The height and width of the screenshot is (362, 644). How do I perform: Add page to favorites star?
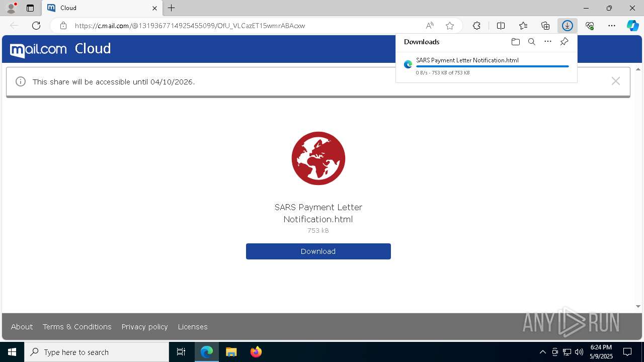coord(450,26)
